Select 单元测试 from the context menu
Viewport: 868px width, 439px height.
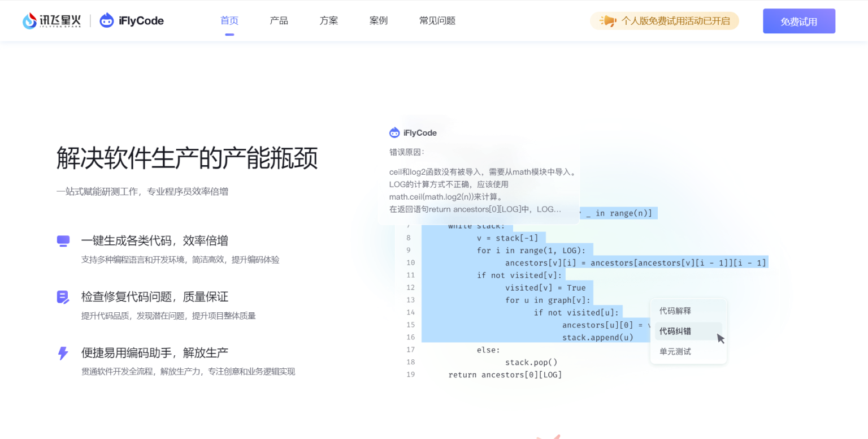pos(675,351)
